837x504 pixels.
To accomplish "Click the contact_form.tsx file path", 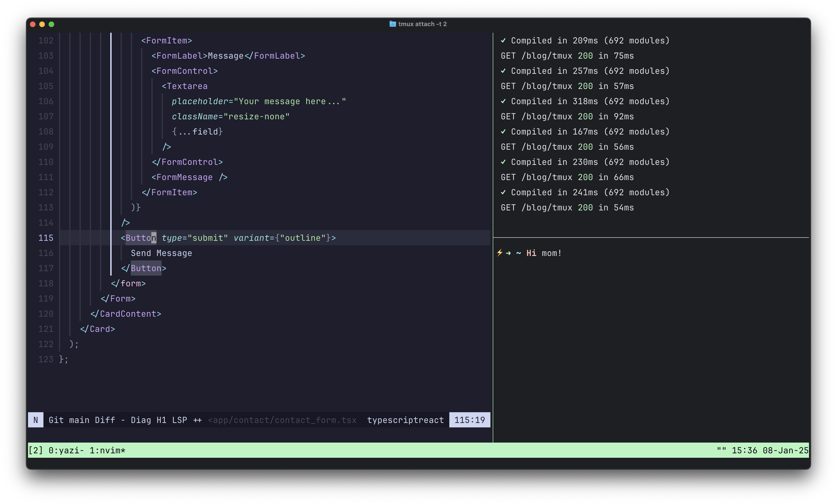I will (282, 420).
